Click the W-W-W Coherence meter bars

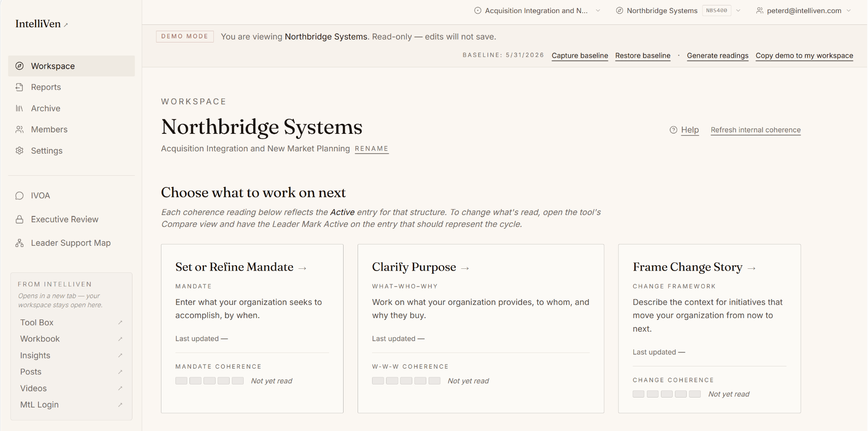pos(406,381)
